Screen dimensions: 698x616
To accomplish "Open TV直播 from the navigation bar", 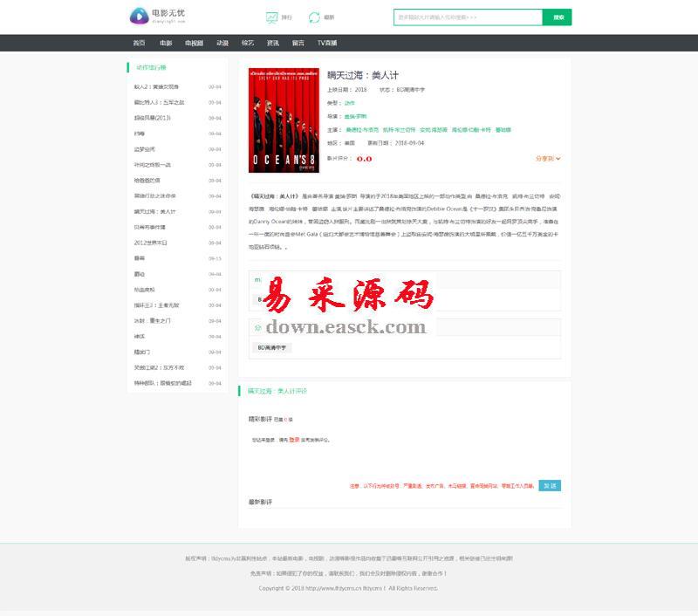I will click(x=327, y=43).
